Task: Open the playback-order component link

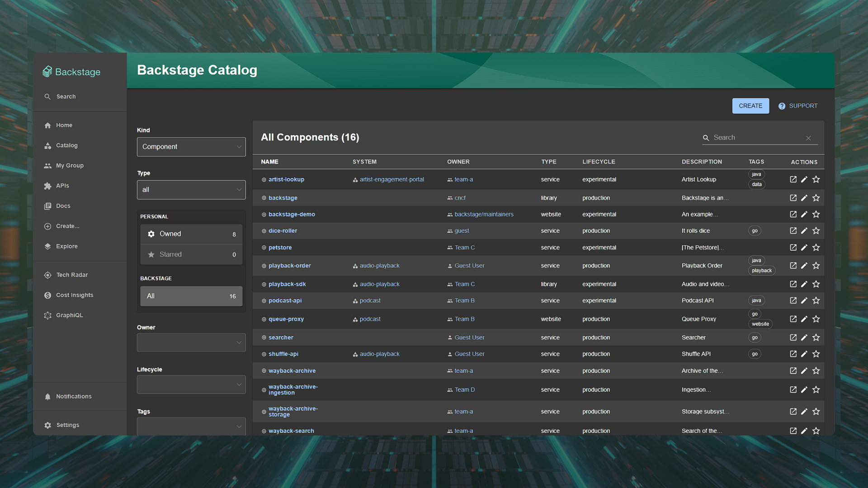Action: pos(289,266)
